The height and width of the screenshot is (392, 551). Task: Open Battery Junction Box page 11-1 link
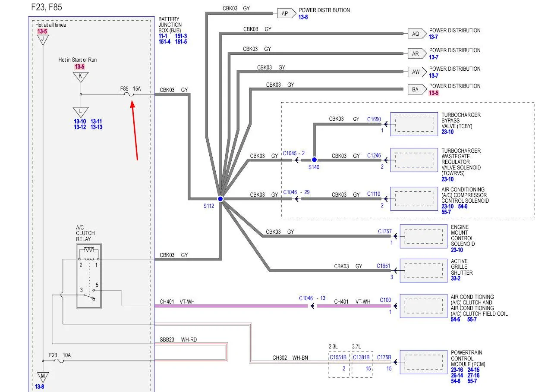click(x=163, y=36)
